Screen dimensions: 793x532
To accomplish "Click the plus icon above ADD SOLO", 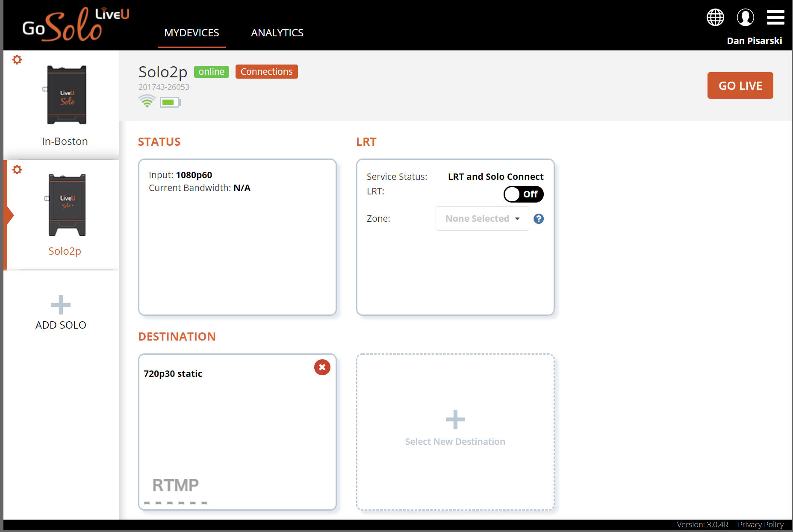I will coord(61,305).
